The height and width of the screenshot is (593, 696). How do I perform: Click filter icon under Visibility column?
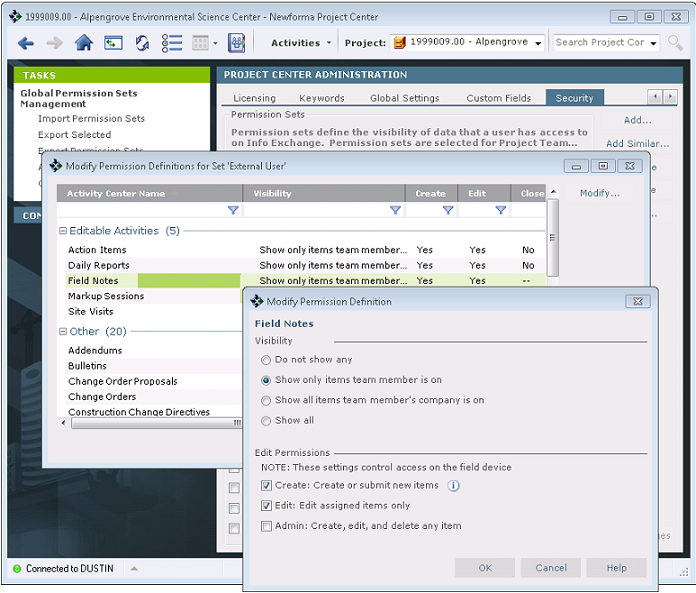click(395, 210)
